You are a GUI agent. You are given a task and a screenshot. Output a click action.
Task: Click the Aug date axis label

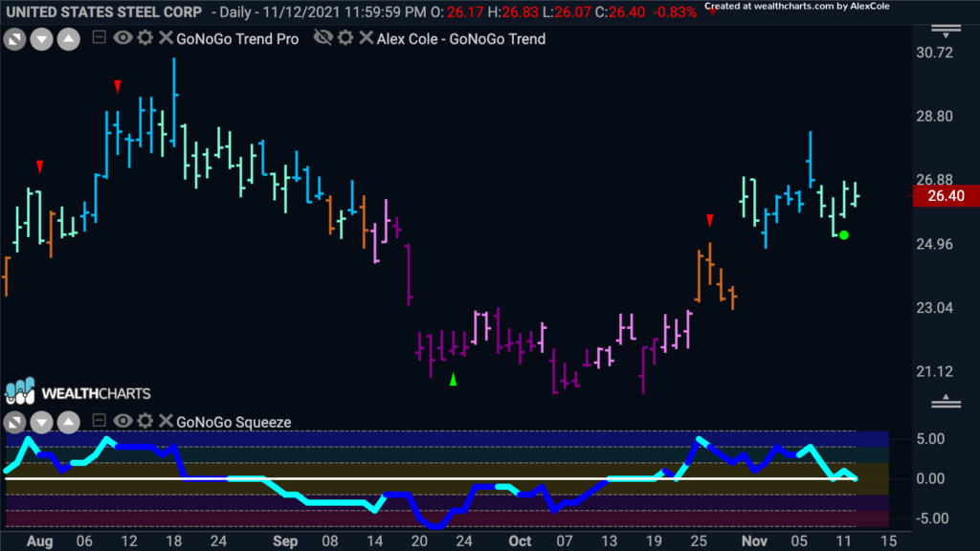click(x=39, y=541)
